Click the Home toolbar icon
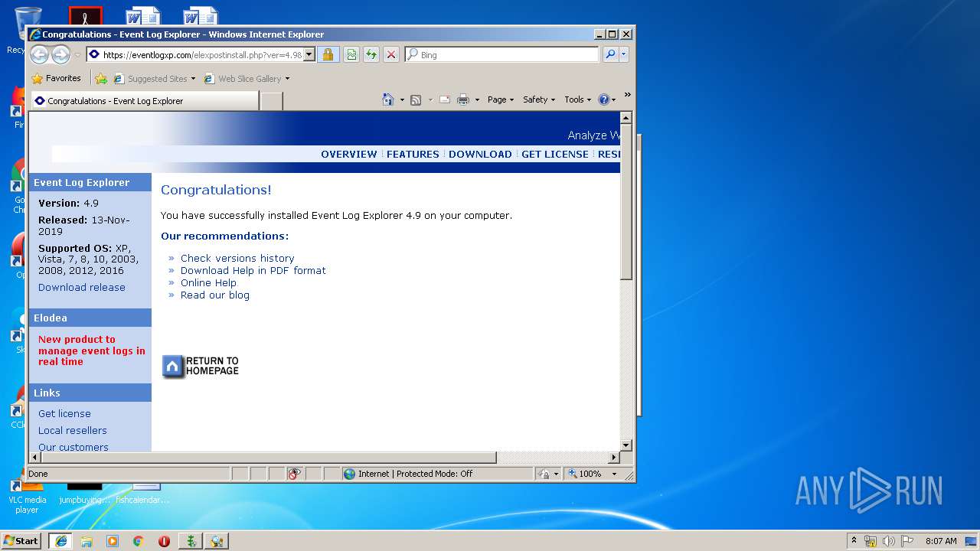 [x=388, y=99]
